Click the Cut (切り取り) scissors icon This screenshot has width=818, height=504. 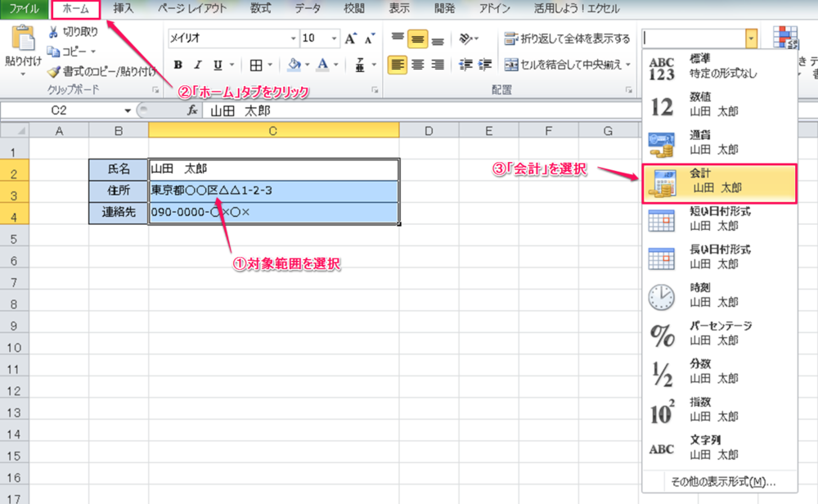[x=54, y=33]
